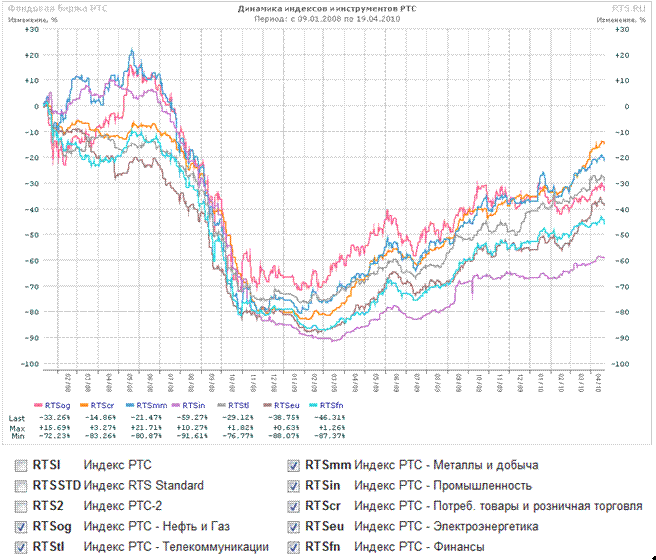
Task: Open the RTSeu legend link
Action: click(x=287, y=405)
